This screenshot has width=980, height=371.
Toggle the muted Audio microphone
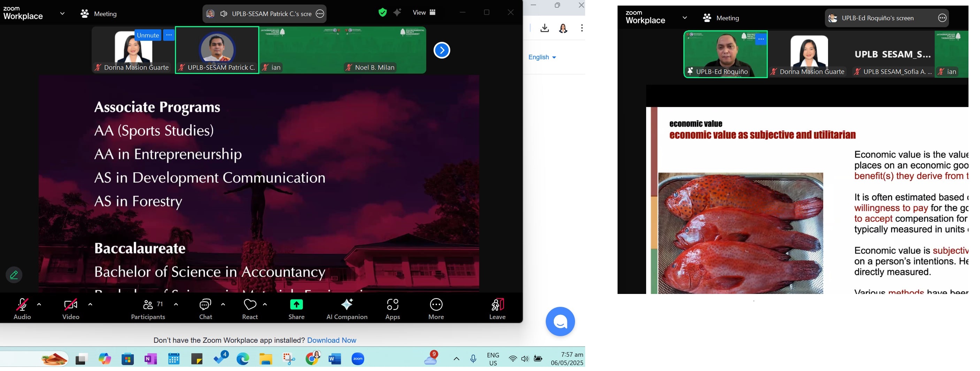pos(22,309)
